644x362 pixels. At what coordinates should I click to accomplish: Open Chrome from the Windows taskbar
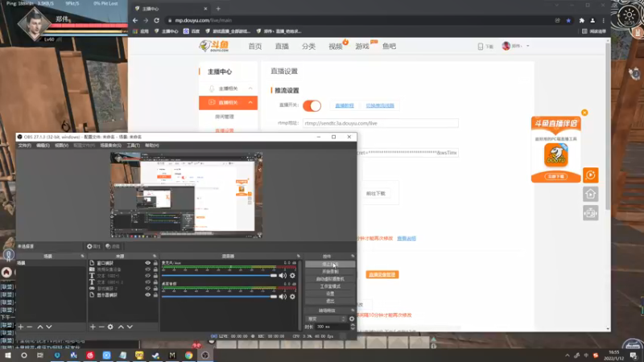[x=188, y=356]
